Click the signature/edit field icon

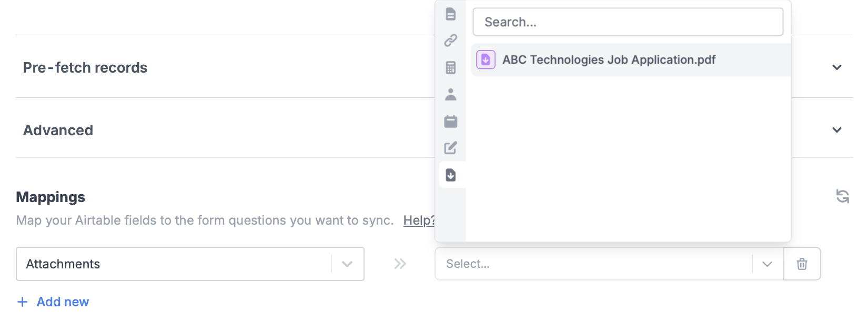click(451, 148)
